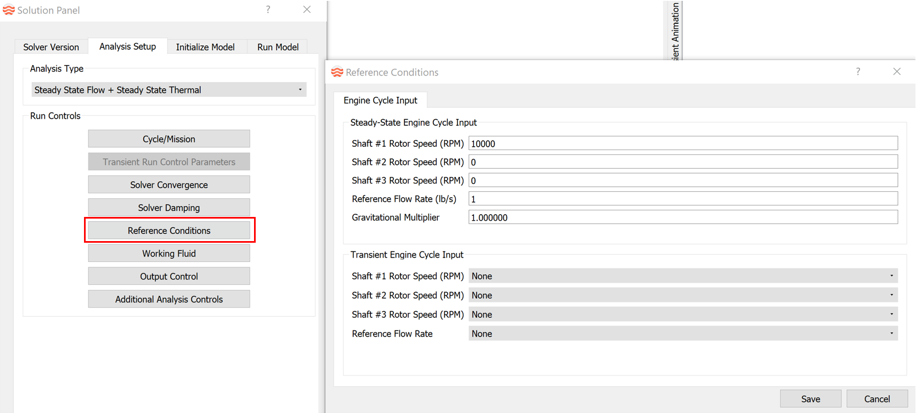Viewport: 917px width, 413px height.
Task: Click the Solver Damping button
Action: [169, 208]
